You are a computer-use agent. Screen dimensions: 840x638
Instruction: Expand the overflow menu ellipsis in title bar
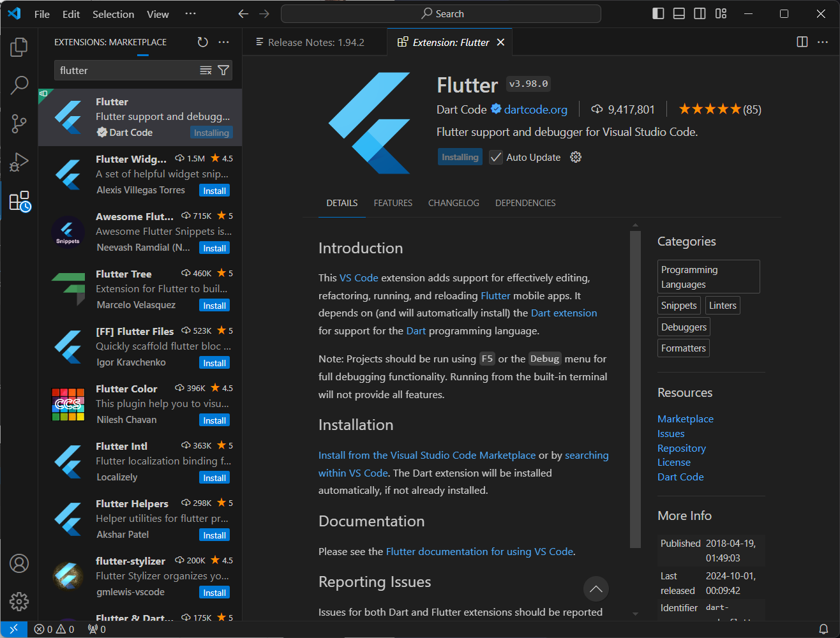pyautogui.click(x=190, y=14)
